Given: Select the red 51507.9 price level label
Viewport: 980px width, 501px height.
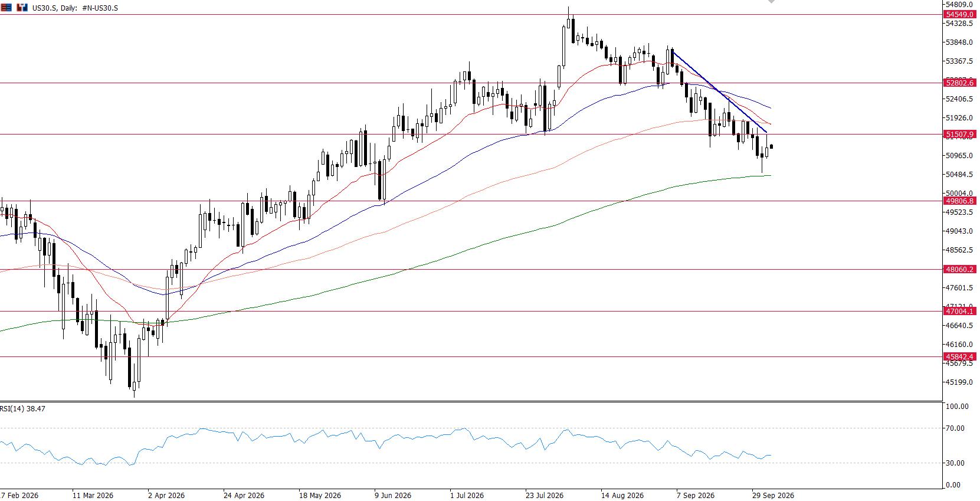Looking at the screenshot, I should pyautogui.click(x=959, y=135).
